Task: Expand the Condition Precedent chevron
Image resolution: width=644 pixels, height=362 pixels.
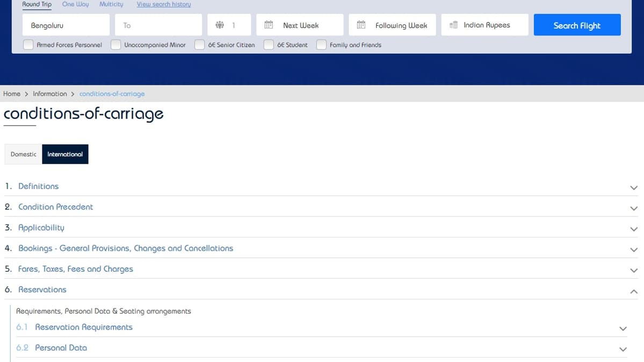Action: click(634, 208)
